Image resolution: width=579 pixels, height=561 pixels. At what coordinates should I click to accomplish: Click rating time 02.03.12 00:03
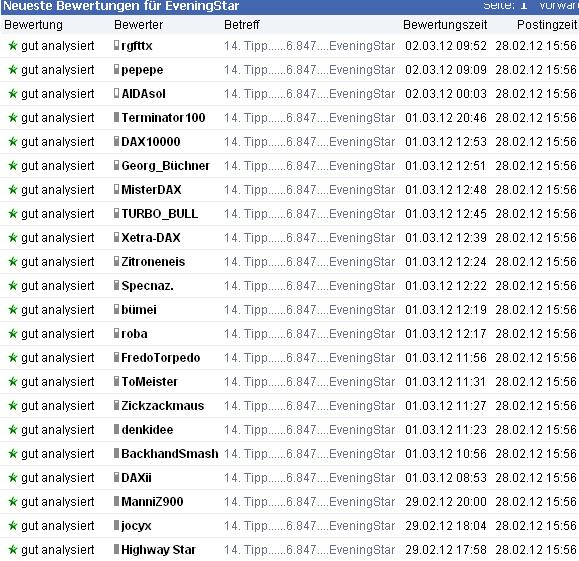coord(446,94)
